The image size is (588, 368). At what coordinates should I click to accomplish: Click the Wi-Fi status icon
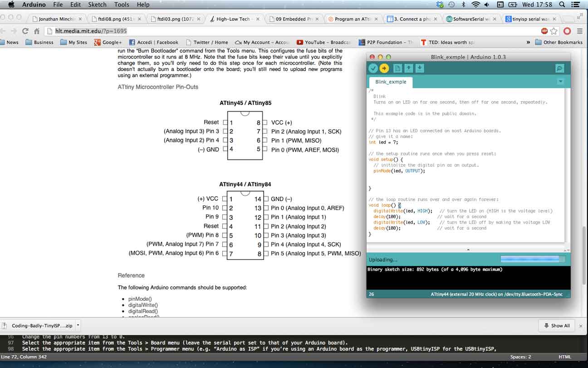coord(475,5)
